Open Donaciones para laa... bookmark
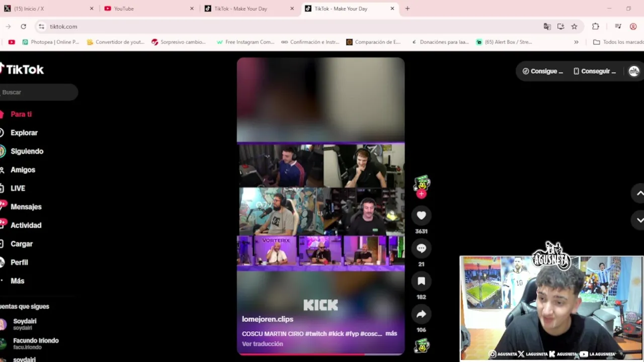Viewport: 644px width, 362px height. (x=440, y=42)
